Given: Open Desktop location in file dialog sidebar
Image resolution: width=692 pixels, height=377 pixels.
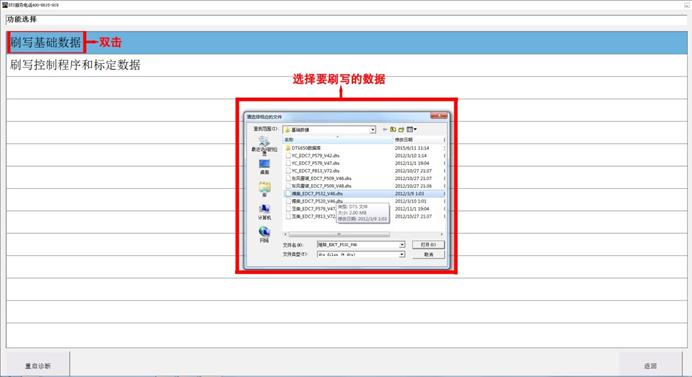Looking at the screenshot, I should tap(264, 166).
